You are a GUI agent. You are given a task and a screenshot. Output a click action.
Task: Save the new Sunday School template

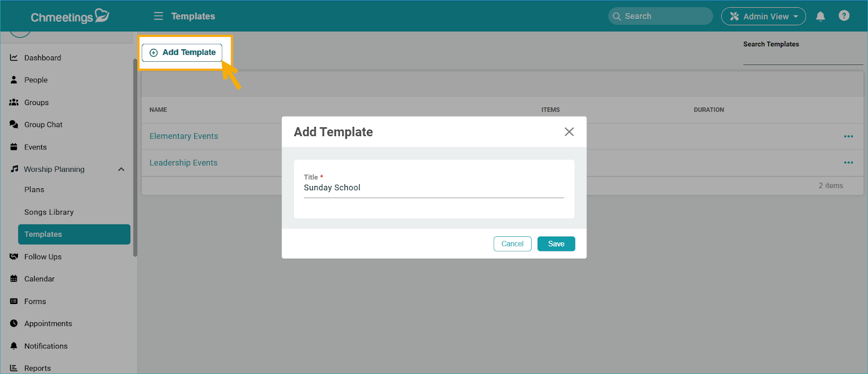(x=556, y=244)
